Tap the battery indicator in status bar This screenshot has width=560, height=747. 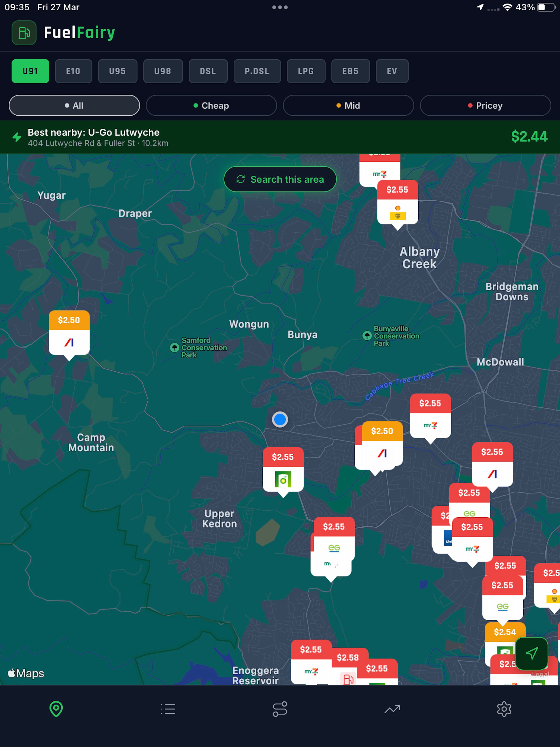tap(546, 7)
